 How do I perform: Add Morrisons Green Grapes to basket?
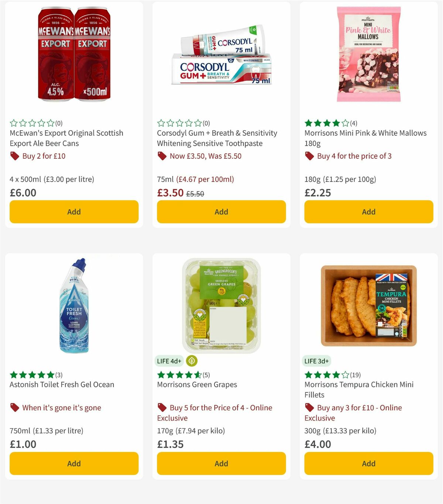[x=221, y=463]
